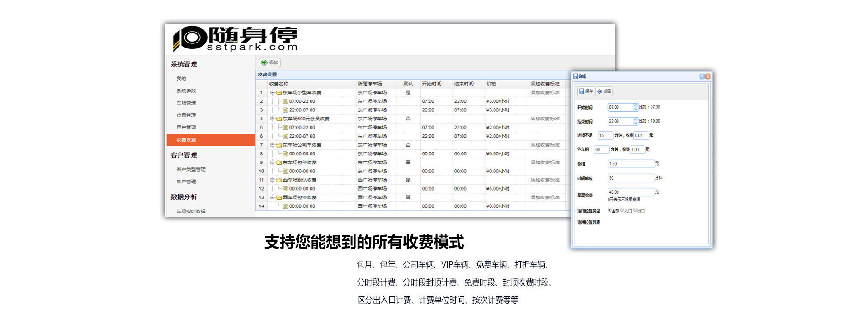This screenshot has height=325, width=868.
Task: Collapse the 东车场500元会员收费 tree node
Action: [x=272, y=119]
